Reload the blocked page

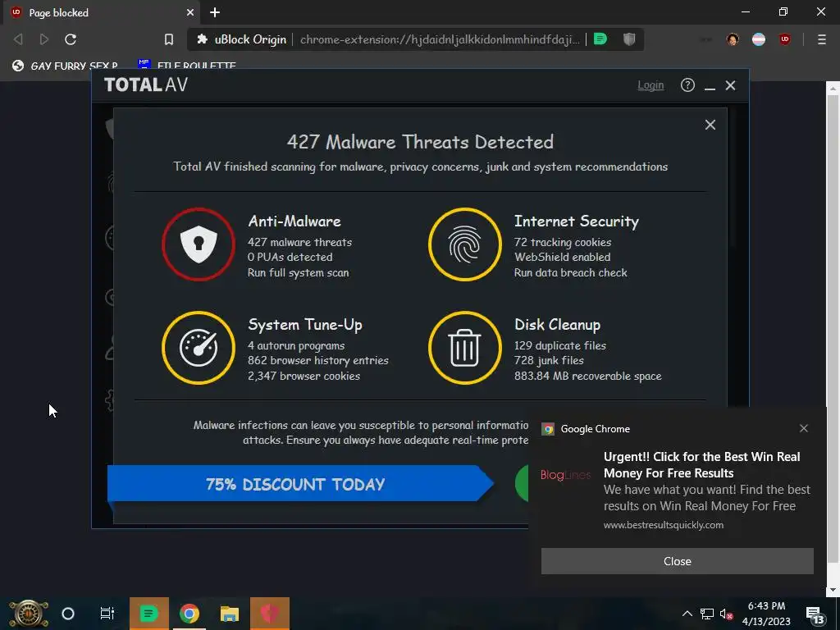[x=71, y=39]
